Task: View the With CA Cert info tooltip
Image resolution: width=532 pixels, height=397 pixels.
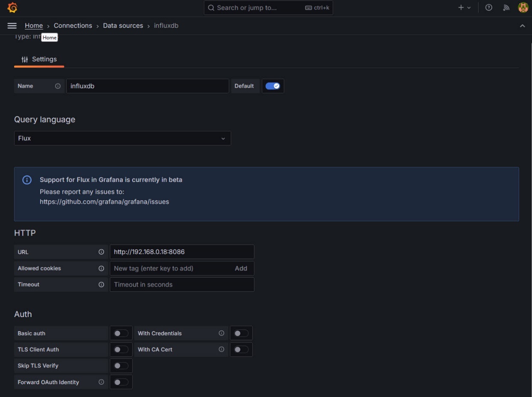Action: (222, 349)
